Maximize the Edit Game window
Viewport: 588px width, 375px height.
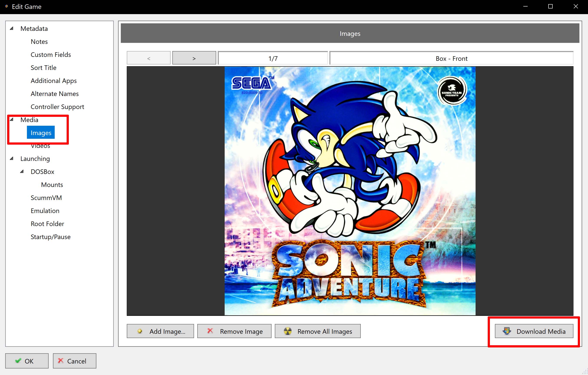pos(550,7)
